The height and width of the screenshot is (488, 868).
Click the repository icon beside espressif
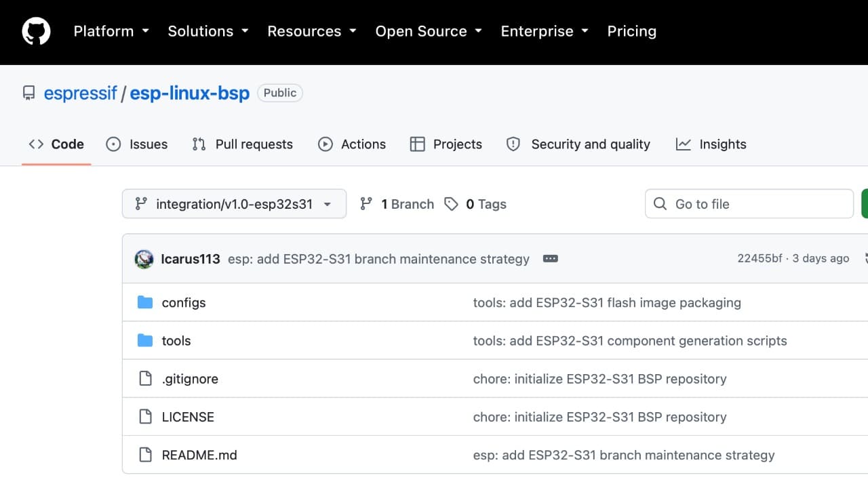pyautogui.click(x=28, y=93)
